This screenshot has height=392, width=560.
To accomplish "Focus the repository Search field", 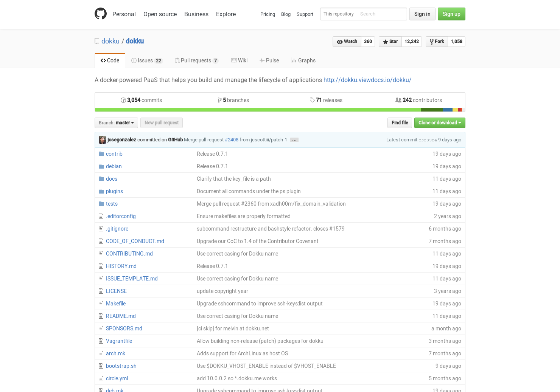I will 382,14.
